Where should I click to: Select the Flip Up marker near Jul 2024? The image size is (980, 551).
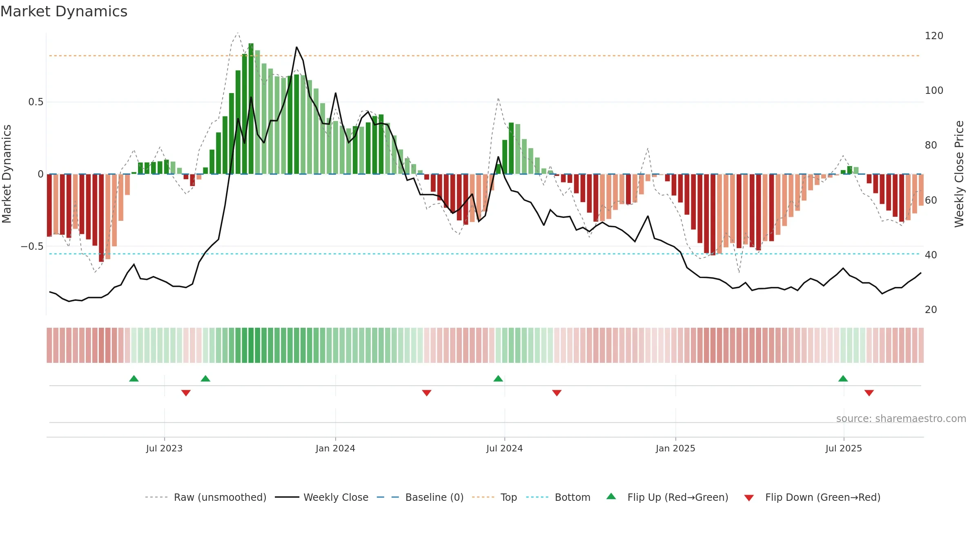coord(498,378)
